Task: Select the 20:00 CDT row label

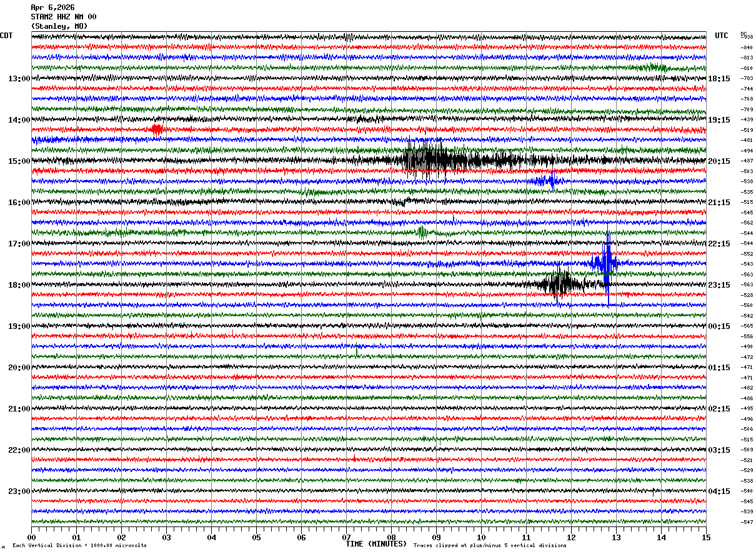Action: 19,368
